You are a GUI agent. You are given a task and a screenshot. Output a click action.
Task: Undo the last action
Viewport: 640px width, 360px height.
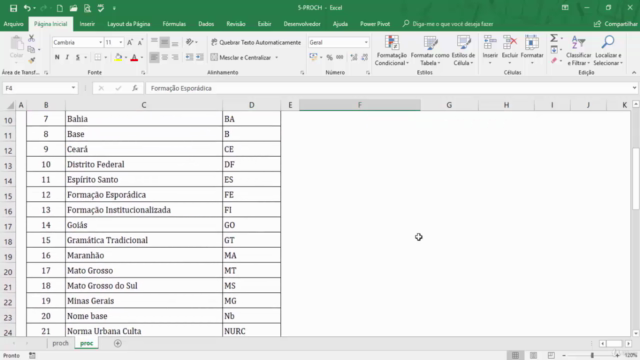coord(27,8)
